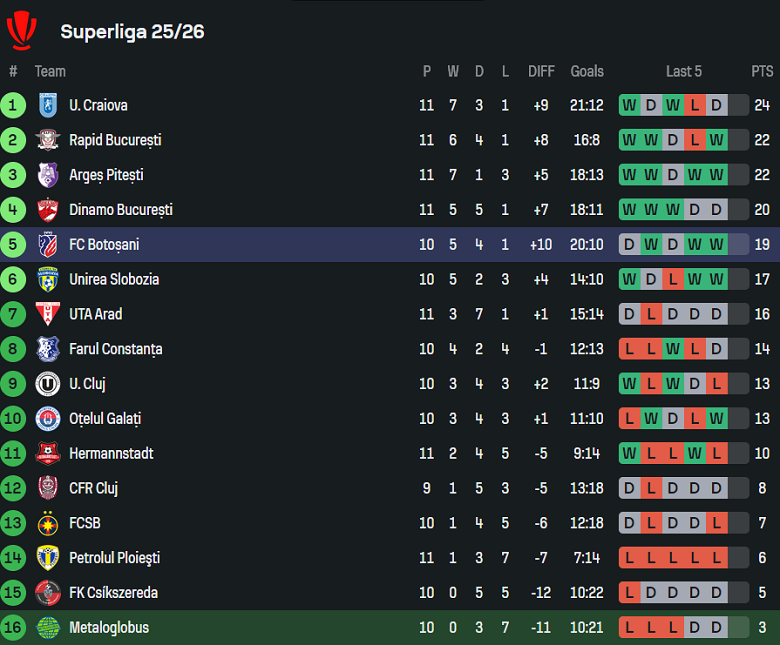Click U. Craiova's most recent result badge

tap(716, 105)
